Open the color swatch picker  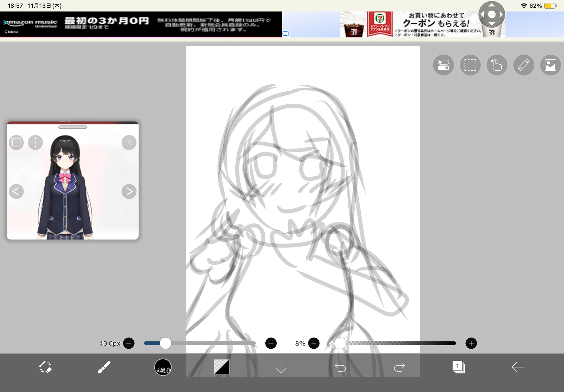[222, 367]
